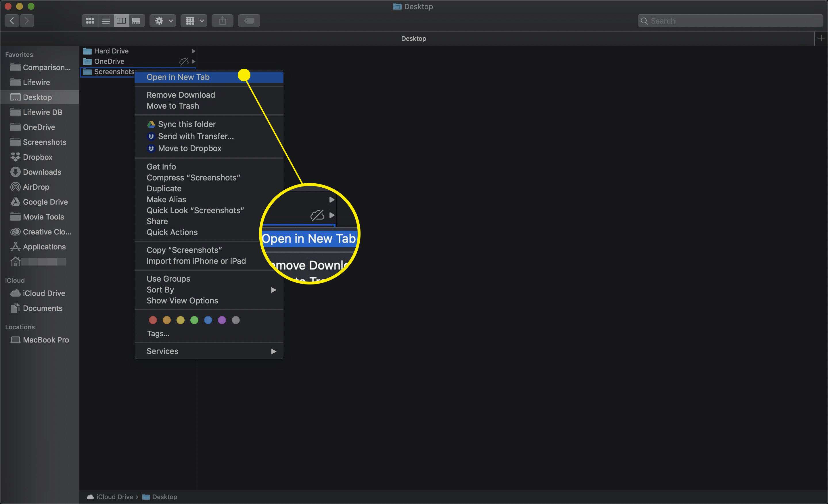
Task: Click 'Import from iPhone or iPad' option
Action: coord(196,261)
